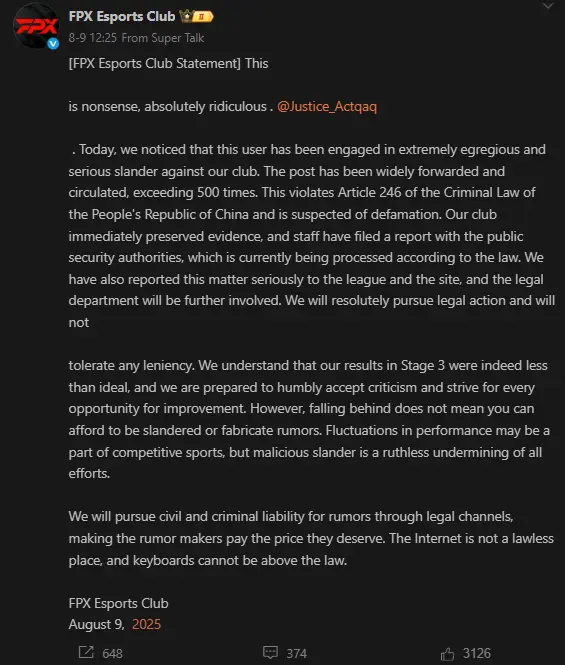This screenshot has width=565, height=665.
Task: Like the post with thumbs-up icon
Action: (447, 654)
